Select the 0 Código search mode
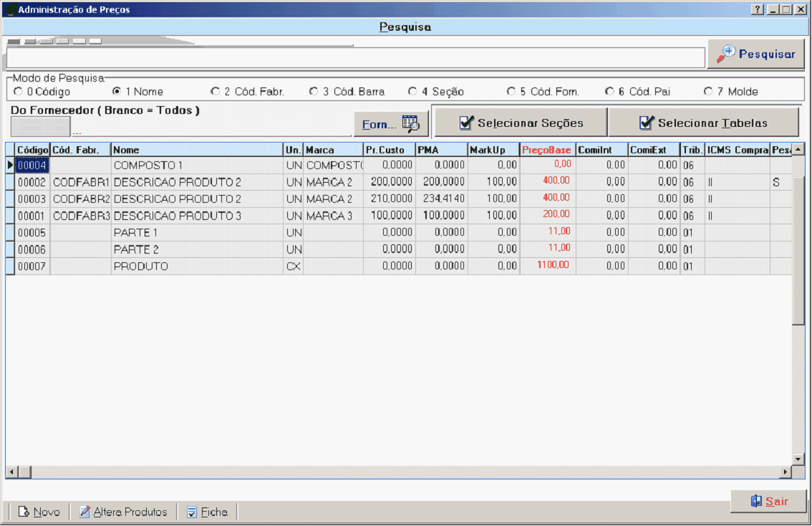 click(18, 92)
